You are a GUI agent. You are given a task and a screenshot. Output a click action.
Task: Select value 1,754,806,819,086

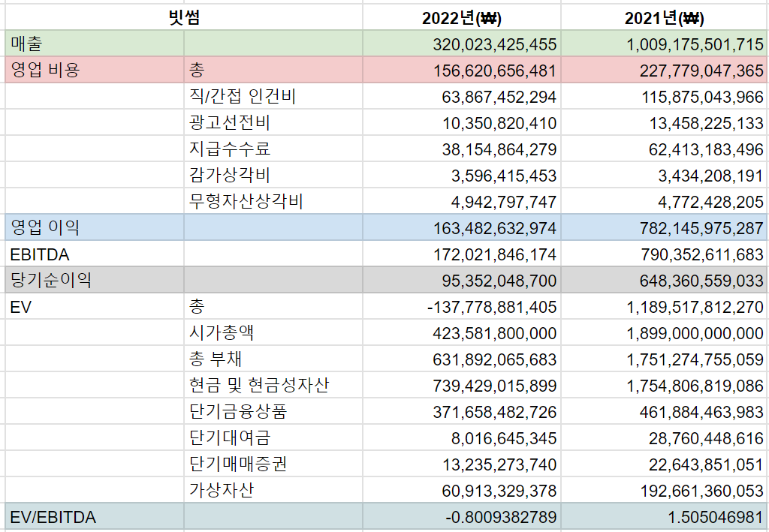(695, 386)
